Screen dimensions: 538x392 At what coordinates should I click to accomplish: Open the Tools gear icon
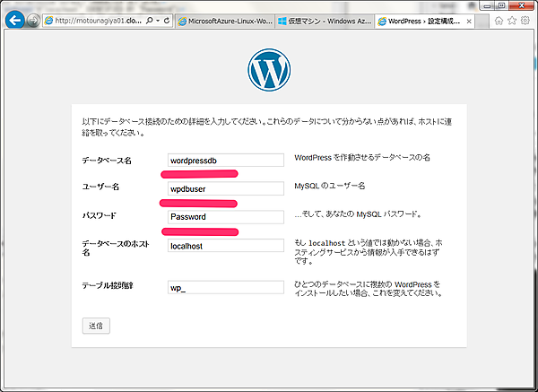pos(525,21)
